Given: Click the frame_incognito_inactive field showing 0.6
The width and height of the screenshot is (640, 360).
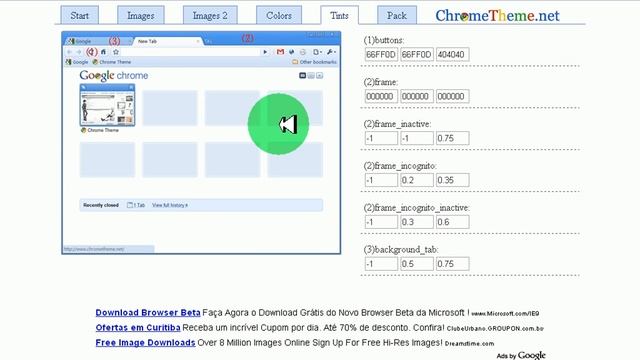Looking at the screenshot, I should coord(452,222).
